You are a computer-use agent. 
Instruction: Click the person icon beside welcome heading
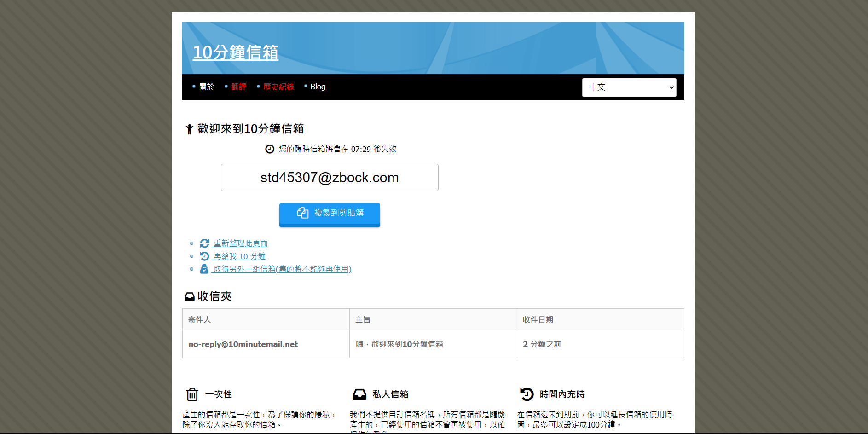[189, 129]
